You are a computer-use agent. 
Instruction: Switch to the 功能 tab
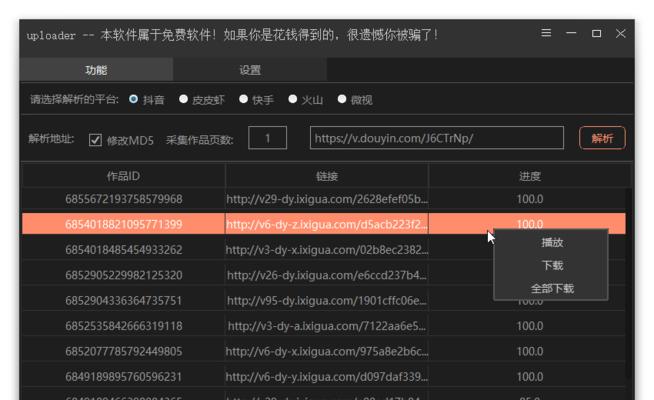point(96,70)
